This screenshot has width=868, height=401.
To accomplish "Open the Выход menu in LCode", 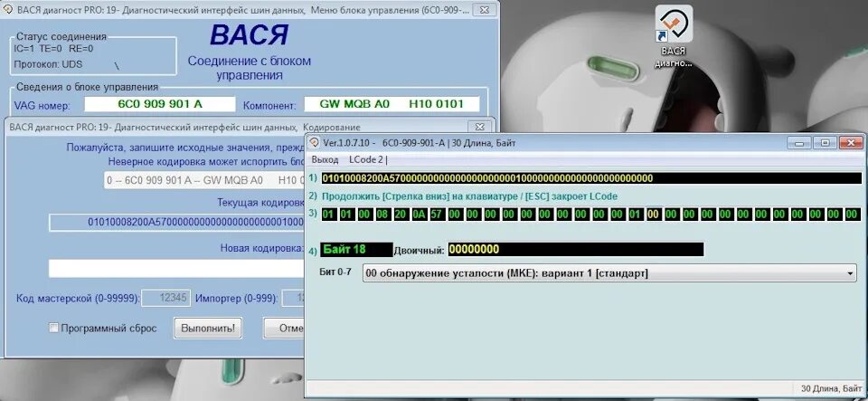I will [325, 159].
